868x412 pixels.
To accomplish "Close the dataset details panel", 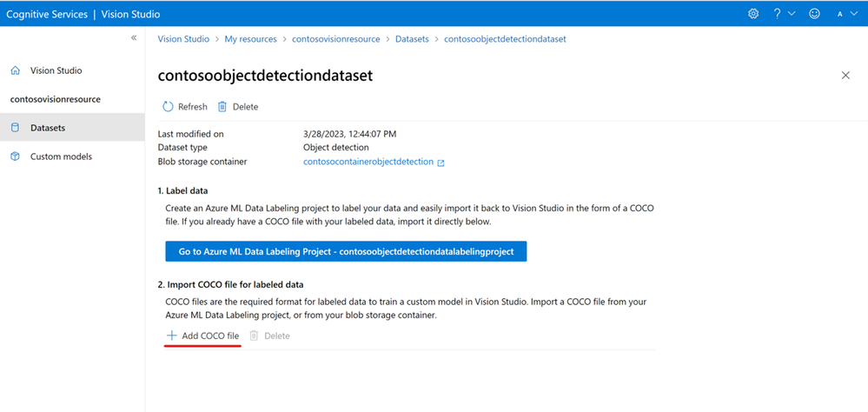I will [x=845, y=76].
